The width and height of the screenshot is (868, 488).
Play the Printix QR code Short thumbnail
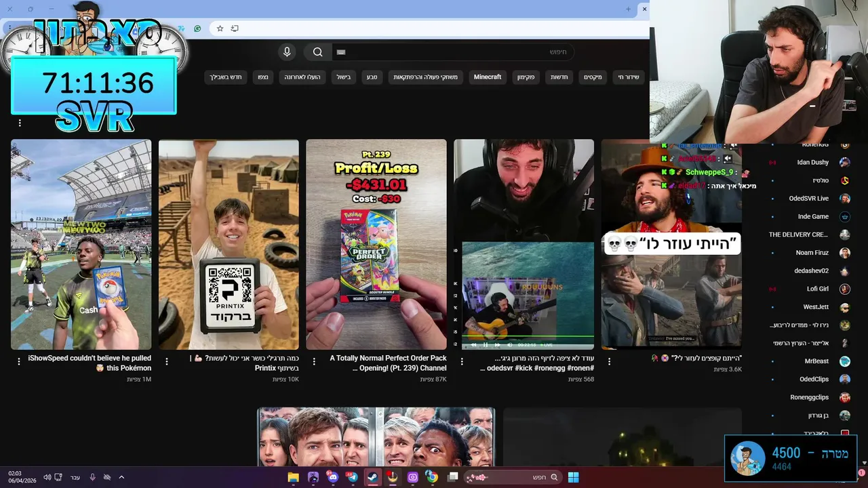pos(229,245)
